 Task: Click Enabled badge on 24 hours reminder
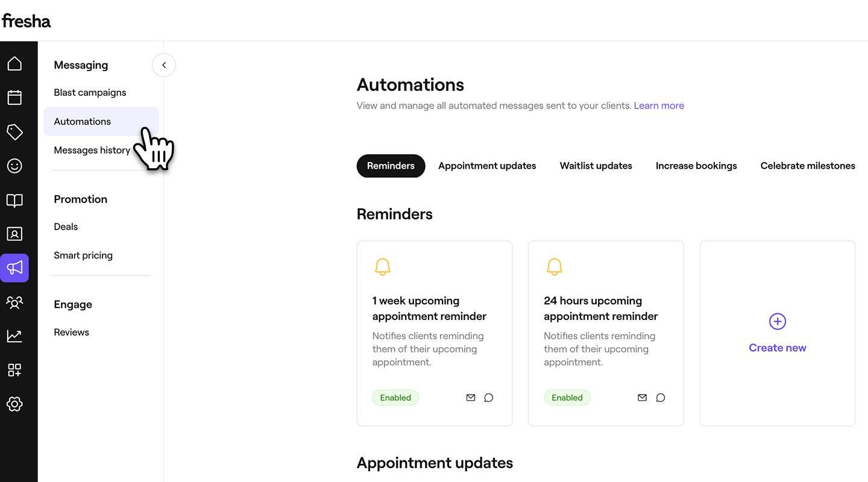tap(567, 398)
